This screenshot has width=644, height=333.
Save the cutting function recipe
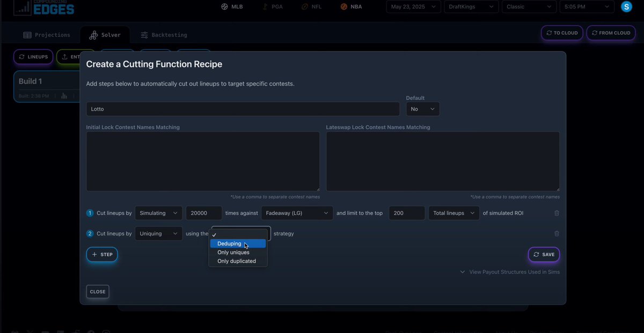[x=544, y=254]
